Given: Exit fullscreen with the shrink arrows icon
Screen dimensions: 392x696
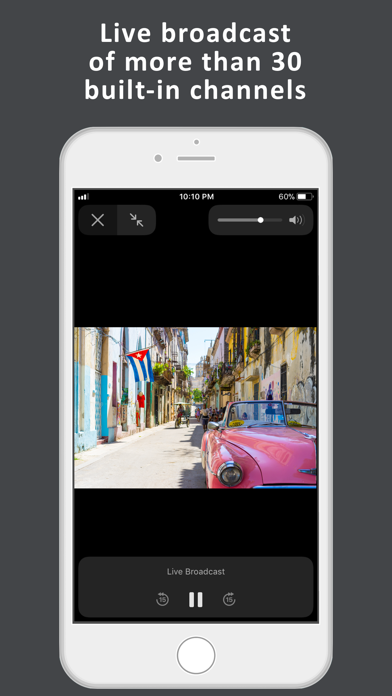Looking at the screenshot, I should click(x=137, y=220).
